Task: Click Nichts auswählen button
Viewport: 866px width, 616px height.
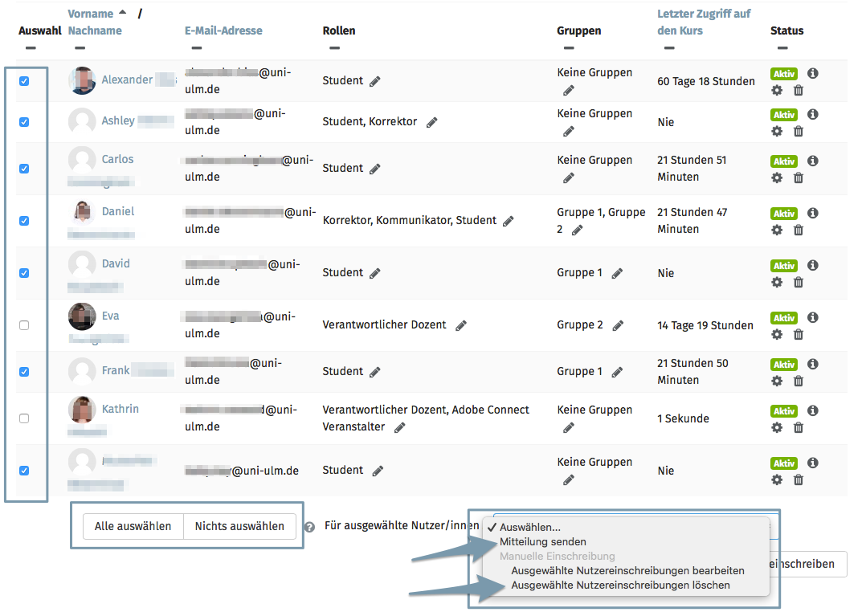Action: (239, 526)
